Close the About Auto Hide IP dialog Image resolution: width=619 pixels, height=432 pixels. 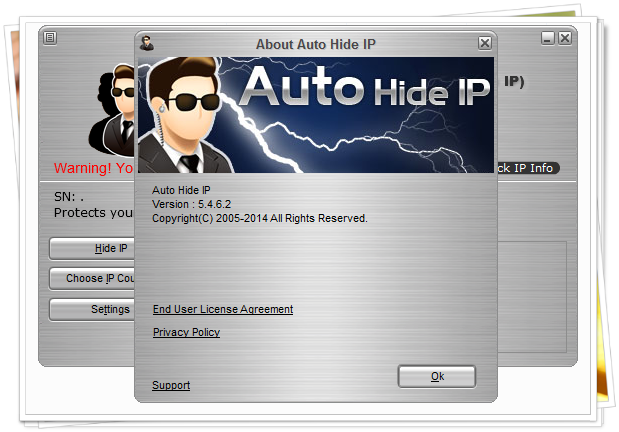tap(485, 43)
